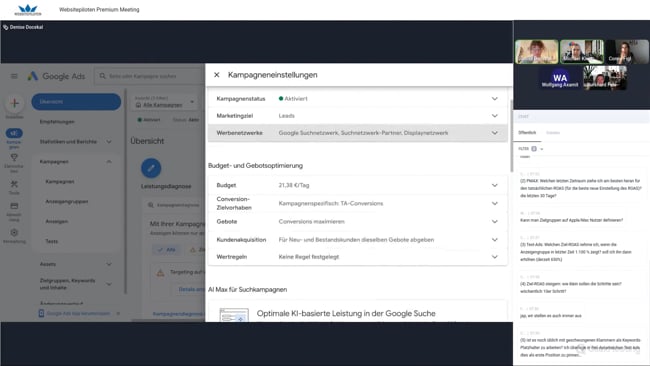The image size is (650, 366).
Task: Click the search magnifier icon in Google Ads
Action: [102, 76]
